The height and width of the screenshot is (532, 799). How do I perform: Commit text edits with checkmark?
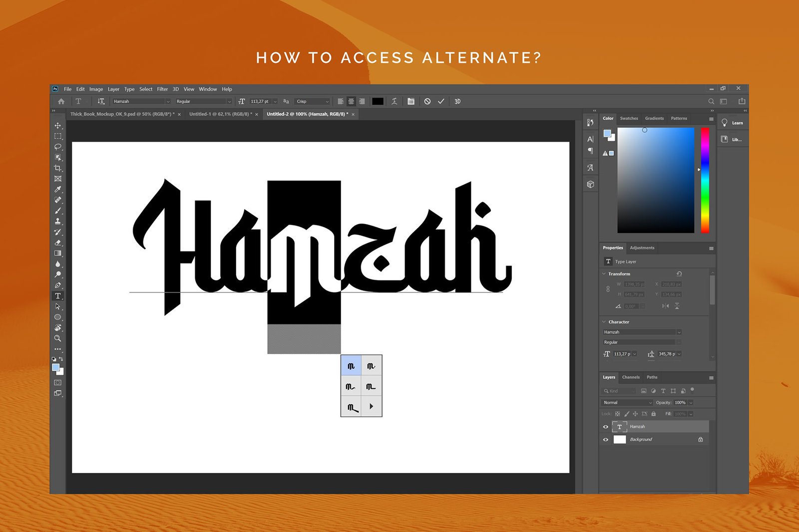441,101
